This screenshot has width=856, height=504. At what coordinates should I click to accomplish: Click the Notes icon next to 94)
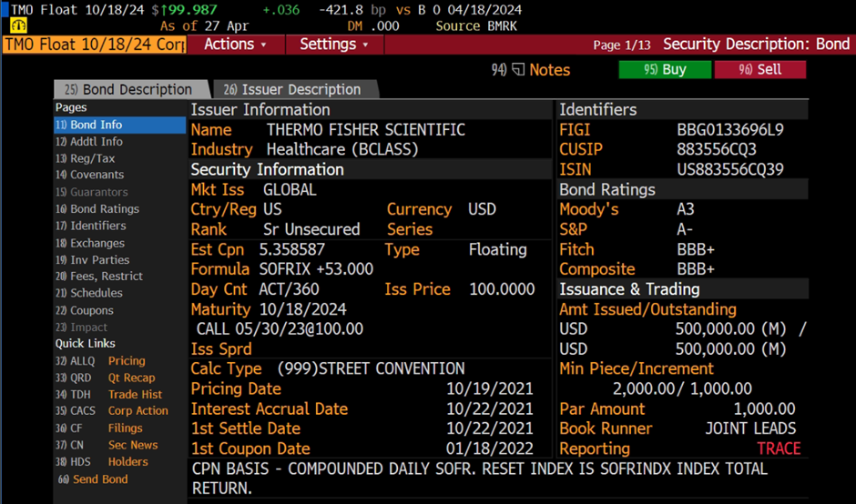pyautogui.click(x=518, y=70)
